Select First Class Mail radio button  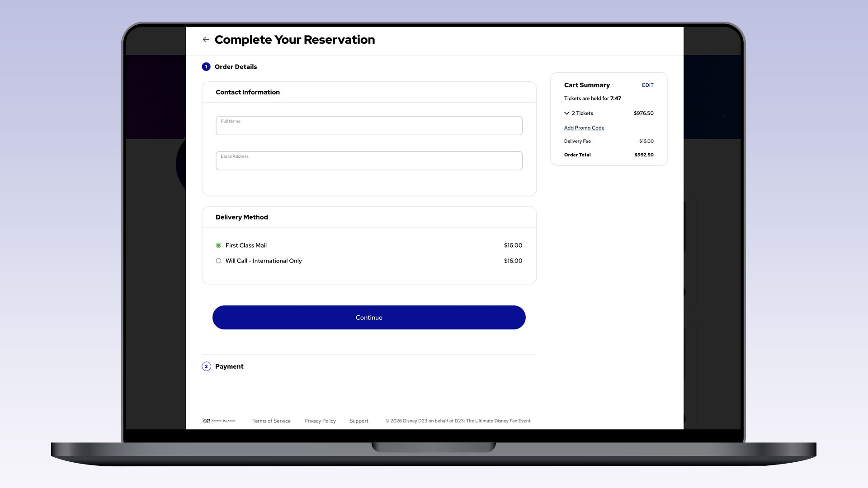point(218,245)
